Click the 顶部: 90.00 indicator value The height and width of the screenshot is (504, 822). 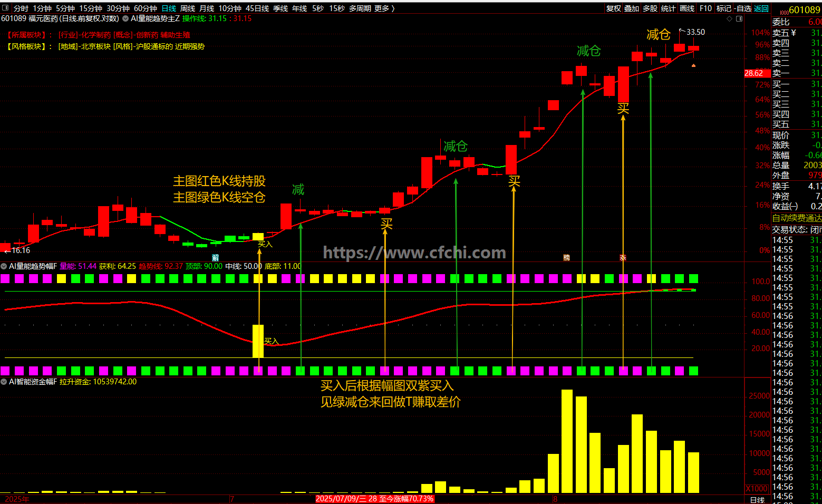pos(204,266)
